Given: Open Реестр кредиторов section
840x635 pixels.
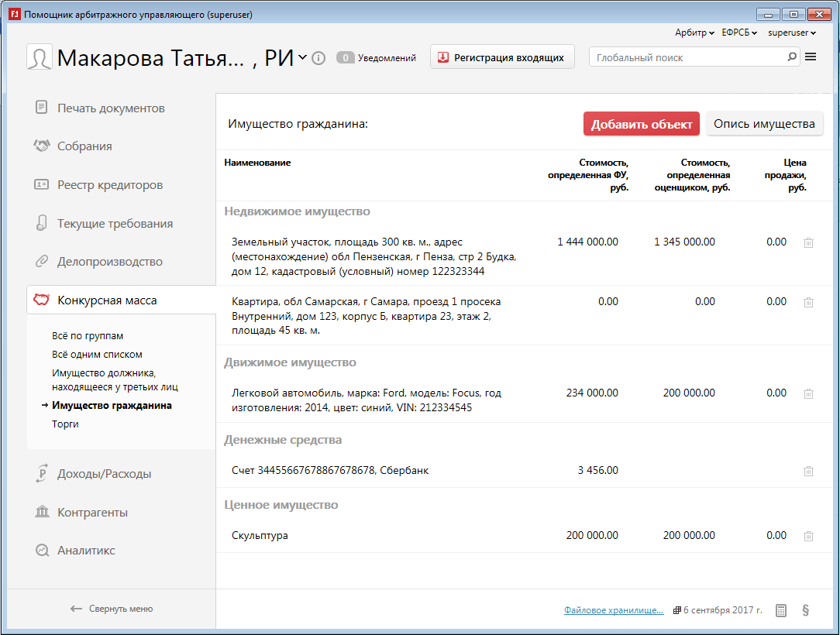Looking at the screenshot, I should pyautogui.click(x=110, y=185).
